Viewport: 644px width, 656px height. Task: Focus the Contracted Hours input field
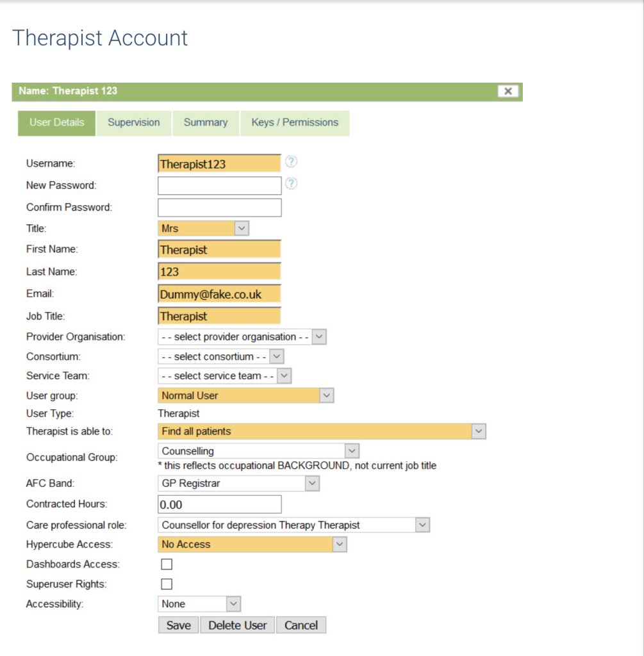pos(220,505)
